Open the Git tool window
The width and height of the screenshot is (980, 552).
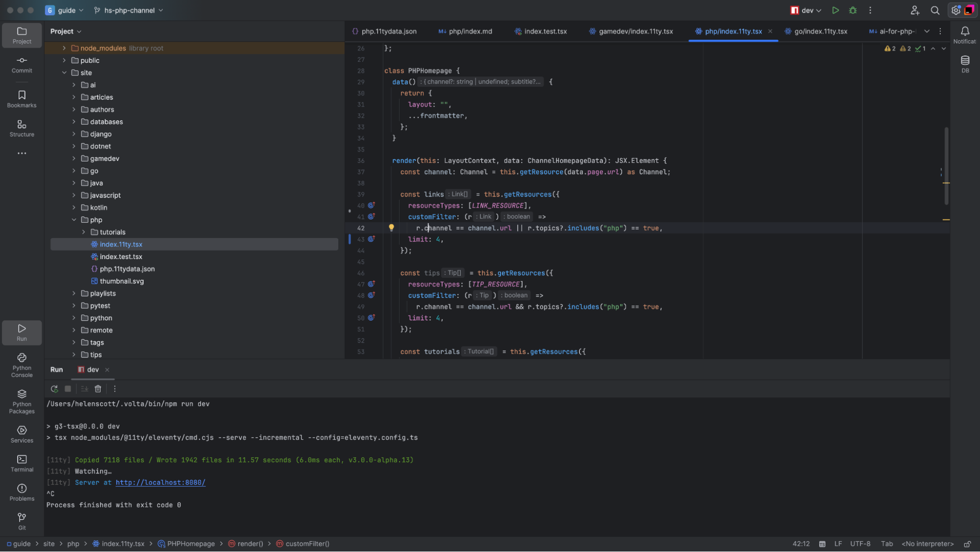[22, 521]
